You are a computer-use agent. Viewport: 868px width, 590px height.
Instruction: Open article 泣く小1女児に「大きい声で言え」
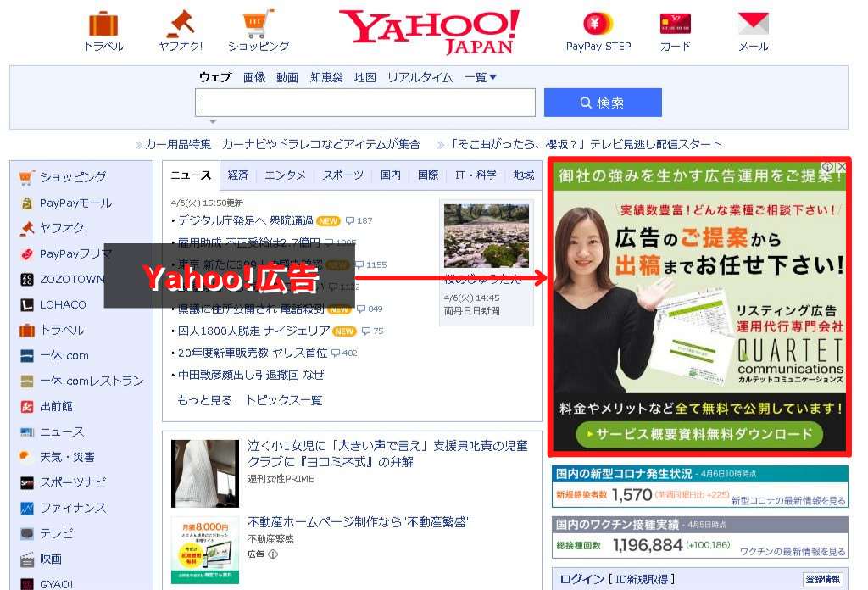[387, 454]
